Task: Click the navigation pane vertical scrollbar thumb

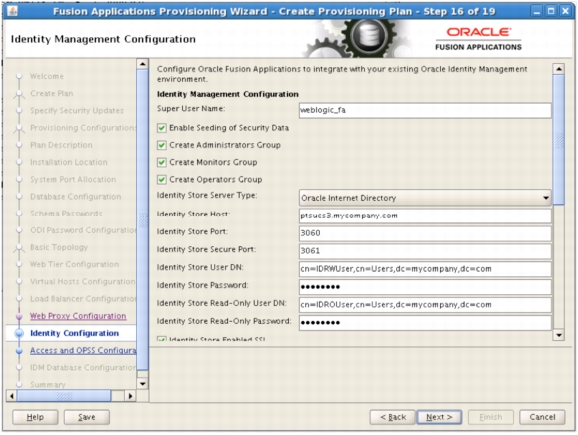Action: (x=143, y=220)
